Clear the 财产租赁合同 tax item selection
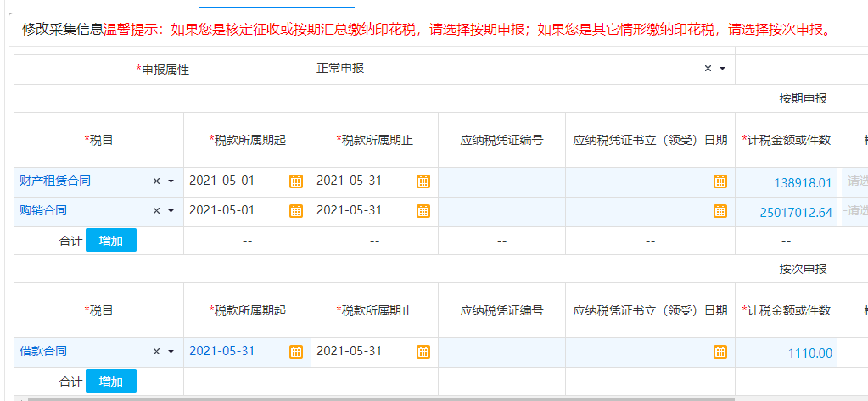This screenshot has height=401, width=868. (156, 181)
